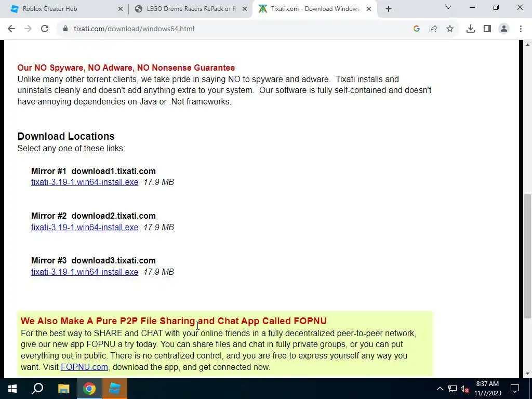Open Windows taskbar search
Screen dimensions: 532x399
[37, 389]
